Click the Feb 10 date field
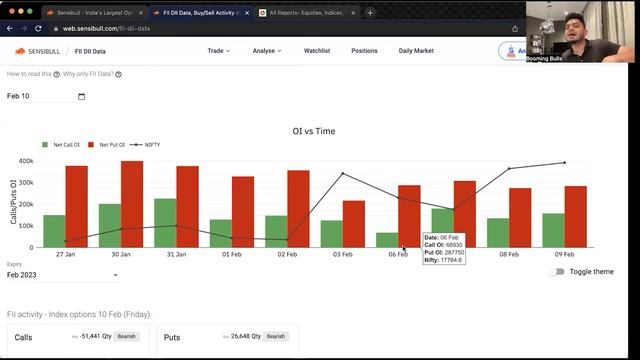 click(46, 96)
